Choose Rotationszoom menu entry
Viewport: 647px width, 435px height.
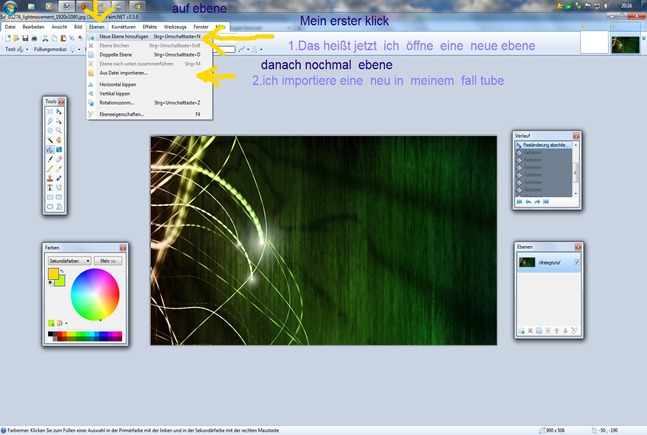tap(149, 102)
